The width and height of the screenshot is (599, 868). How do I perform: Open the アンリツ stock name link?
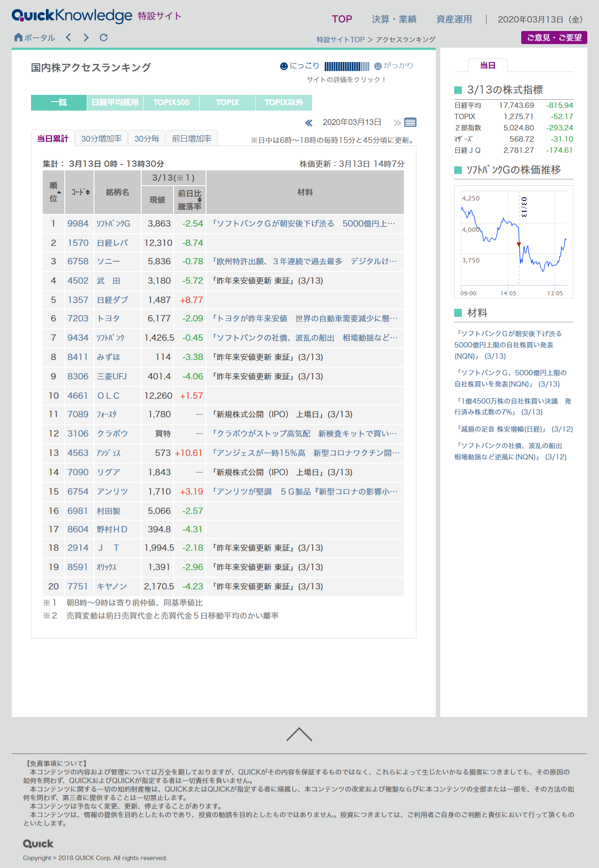[x=112, y=491]
